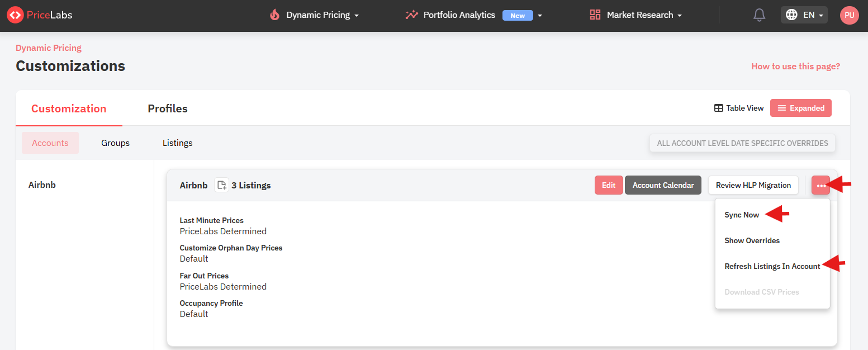Click the Portfolio Analytics chart icon

(411, 15)
